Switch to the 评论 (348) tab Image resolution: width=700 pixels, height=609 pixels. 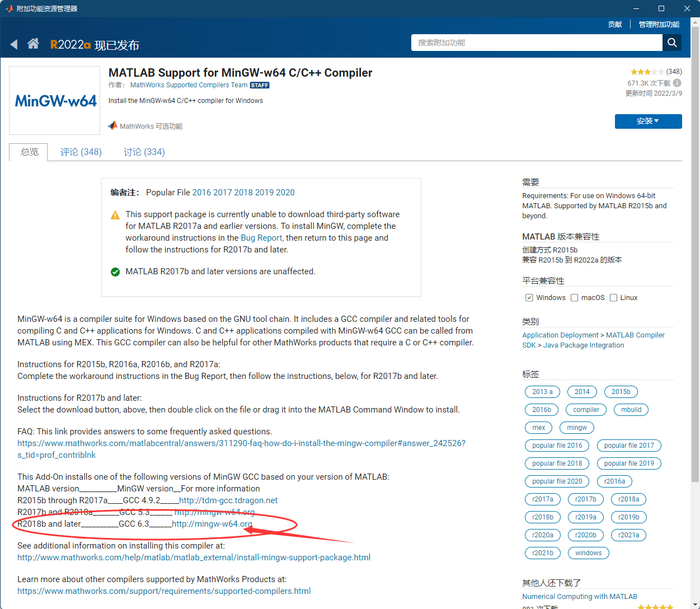point(81,152)
